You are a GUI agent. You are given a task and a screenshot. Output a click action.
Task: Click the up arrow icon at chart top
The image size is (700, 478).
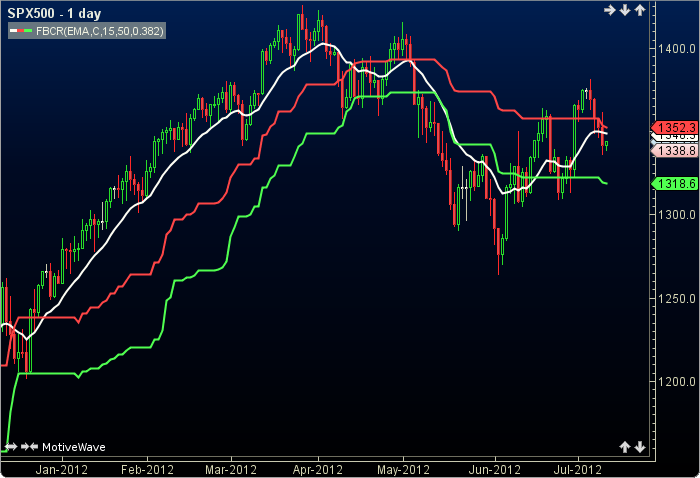(640, 10)
